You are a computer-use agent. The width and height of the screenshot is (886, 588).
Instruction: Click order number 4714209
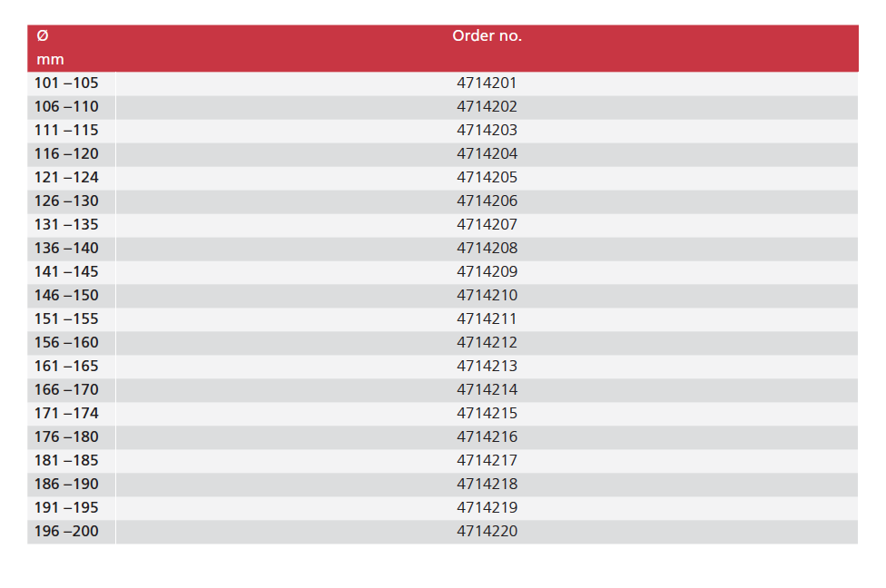point(487,272)
